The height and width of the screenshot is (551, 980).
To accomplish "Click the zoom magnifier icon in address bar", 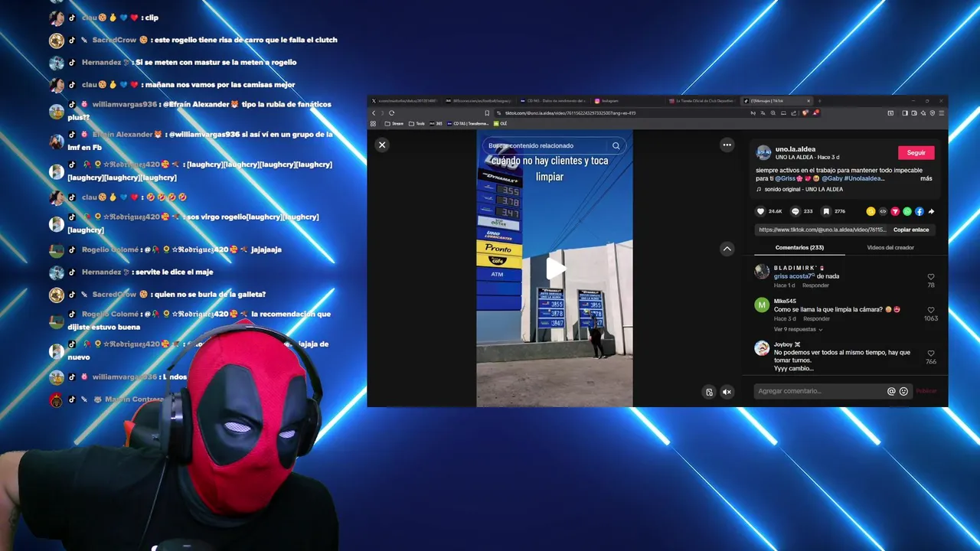I will (x=773, y=112).
